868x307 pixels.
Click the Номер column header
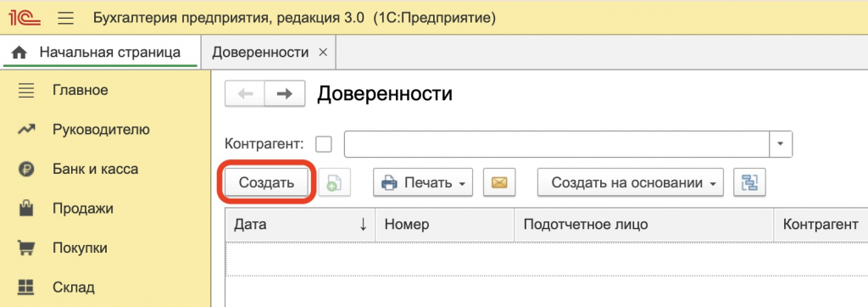click(445, 225)
